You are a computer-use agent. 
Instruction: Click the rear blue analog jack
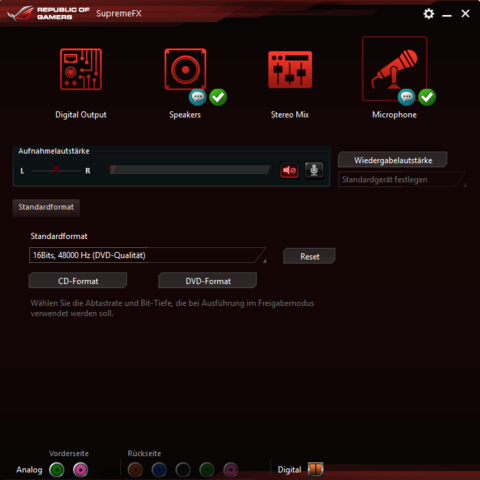pos(159,470)
